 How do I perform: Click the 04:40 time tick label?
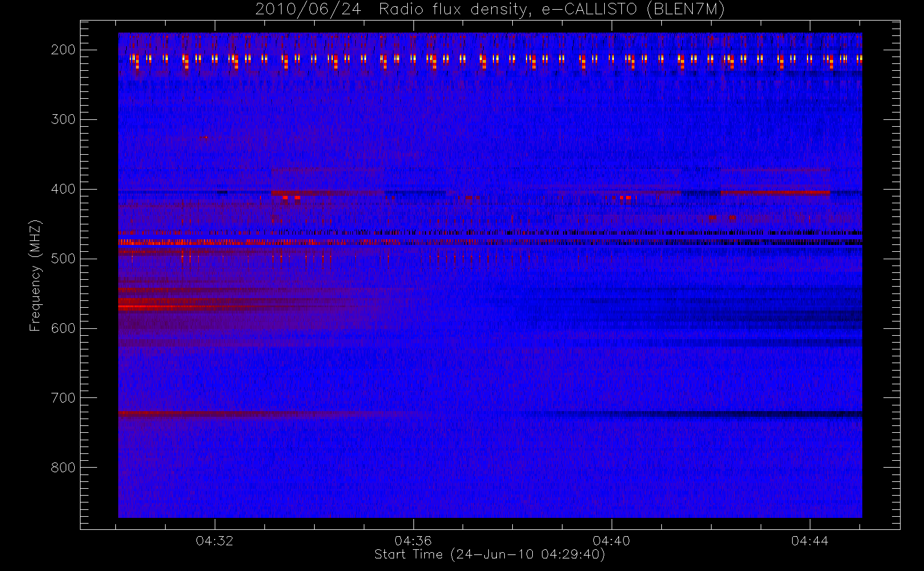[612, 541]
